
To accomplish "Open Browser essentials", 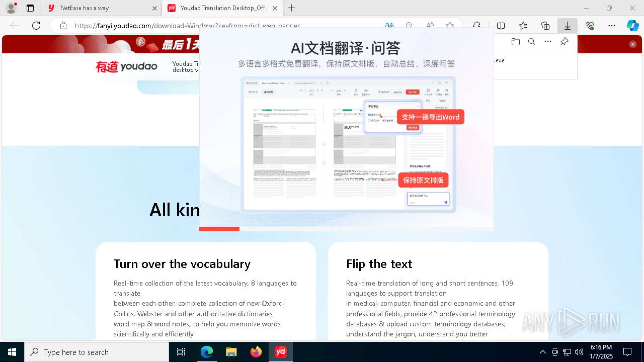I will coord(590,26).
